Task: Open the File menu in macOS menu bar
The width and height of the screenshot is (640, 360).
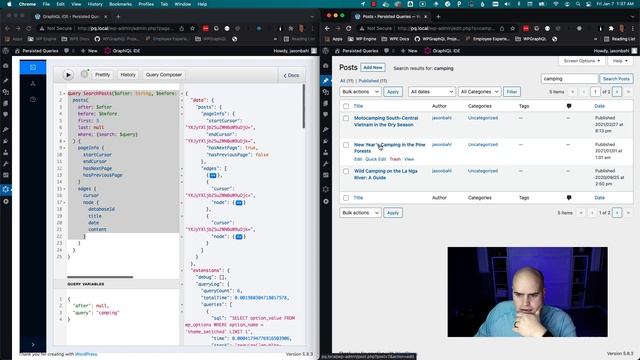Action: tap(46, 4)
